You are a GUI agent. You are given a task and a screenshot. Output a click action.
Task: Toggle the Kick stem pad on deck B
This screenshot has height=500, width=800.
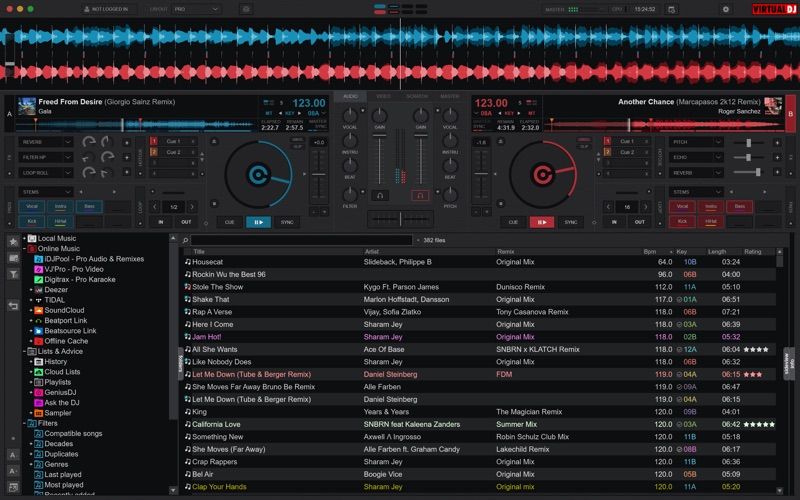[682, 222]
